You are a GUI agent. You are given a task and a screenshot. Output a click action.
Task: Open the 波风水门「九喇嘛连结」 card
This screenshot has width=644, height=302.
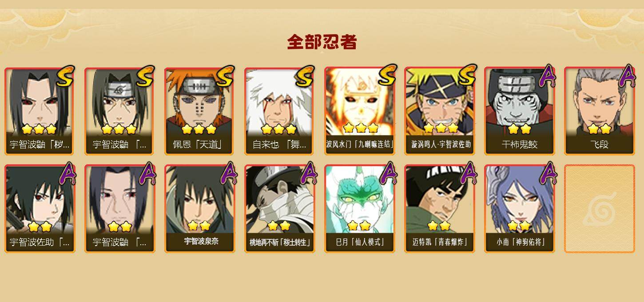(359, 111)
